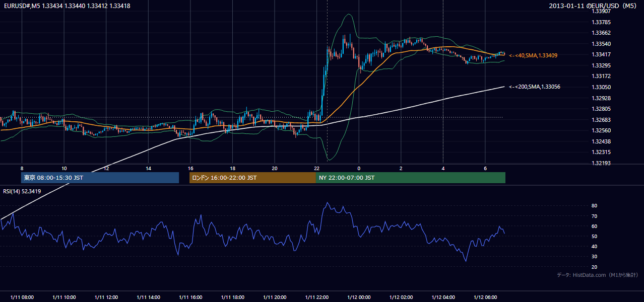The image size is (644, 302).
Task: Select the 2013-01-11 EUR/USD (M5) heading
Action: coord(594,6)
